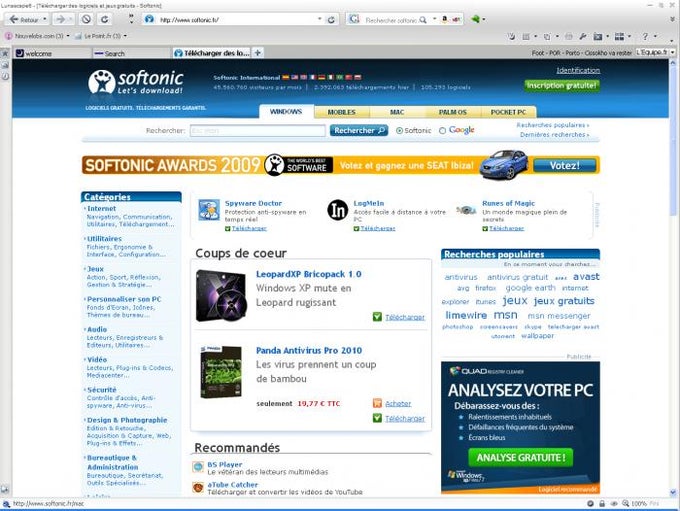This screenshot has width=680, height=511.
Task: Select the POCKET PC platform tab
Action: pos(508,112)
